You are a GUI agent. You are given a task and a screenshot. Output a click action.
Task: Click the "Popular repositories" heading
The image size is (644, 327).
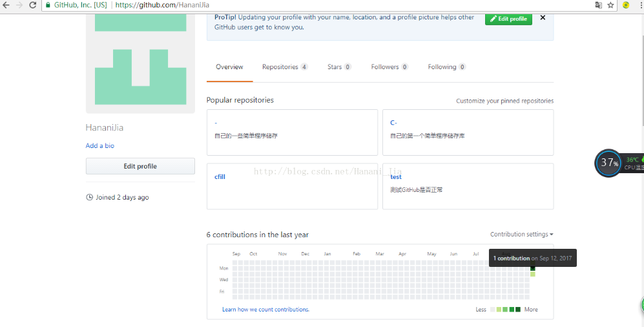click(240, 100)
